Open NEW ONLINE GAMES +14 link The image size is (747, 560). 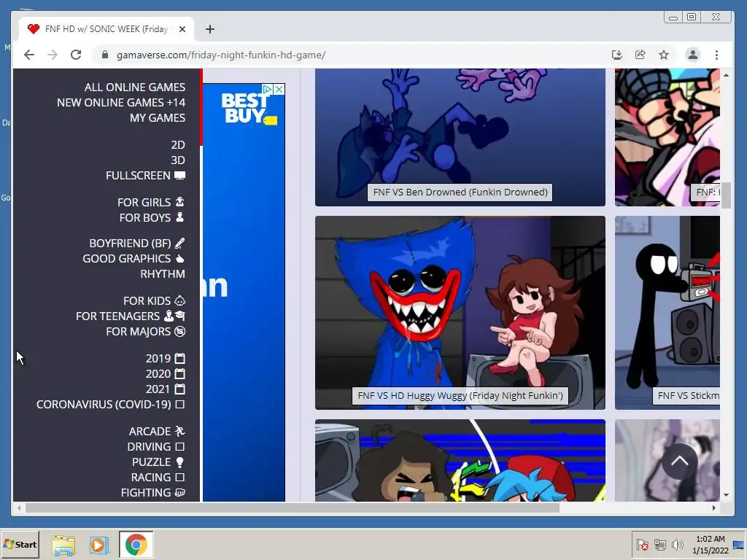pos(121,102)
